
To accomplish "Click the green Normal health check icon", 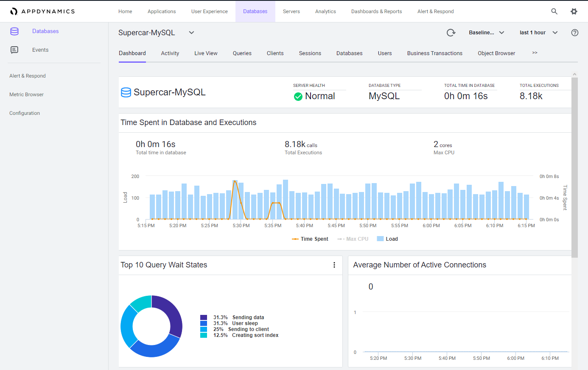I will pos(298,97).
